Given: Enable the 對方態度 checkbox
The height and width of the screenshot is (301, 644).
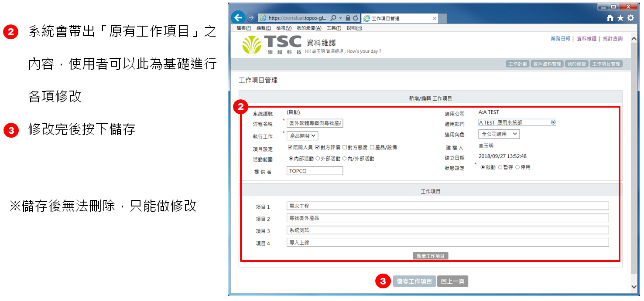Looking at the screenshot, I should pyautogui.click(x=345, y=148).
